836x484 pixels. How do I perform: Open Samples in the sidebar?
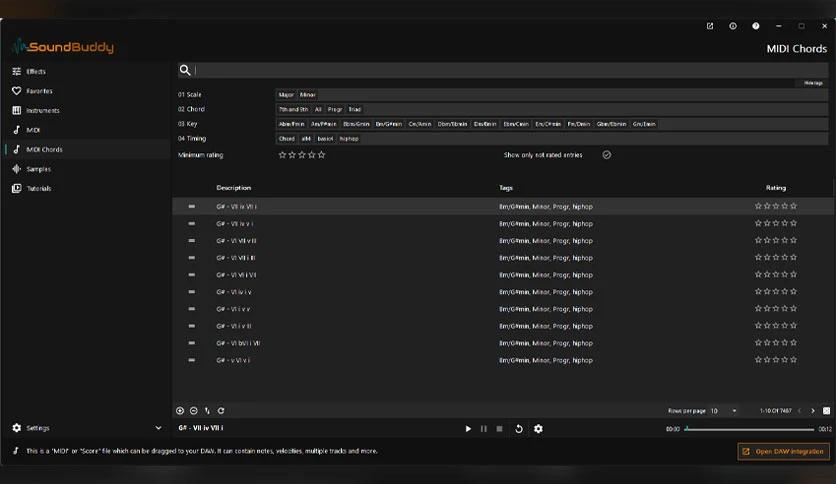click(38, 169)
